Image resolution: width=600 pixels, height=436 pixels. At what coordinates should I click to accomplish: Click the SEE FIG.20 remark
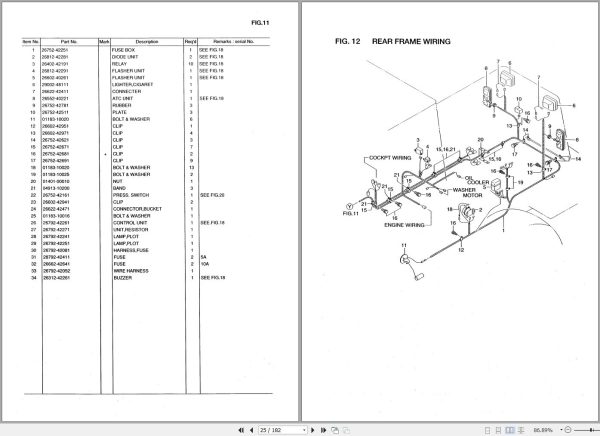(212, 195)
